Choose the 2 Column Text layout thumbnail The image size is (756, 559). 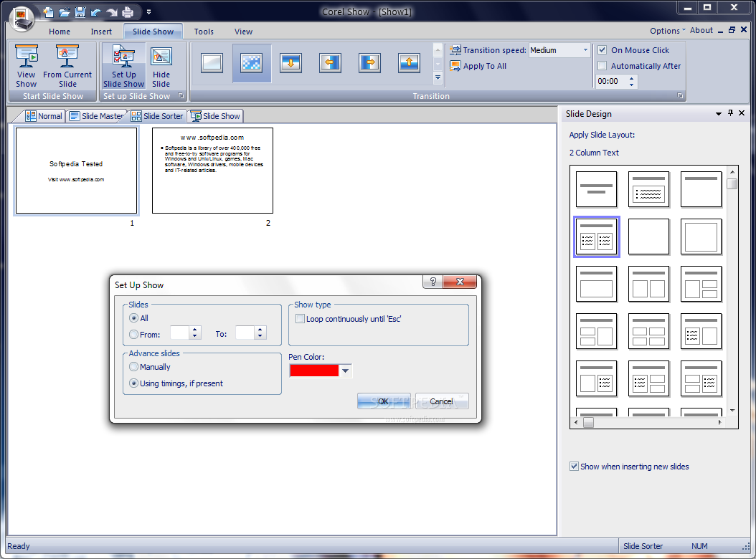pyautogui.click(x=597, y=236)
